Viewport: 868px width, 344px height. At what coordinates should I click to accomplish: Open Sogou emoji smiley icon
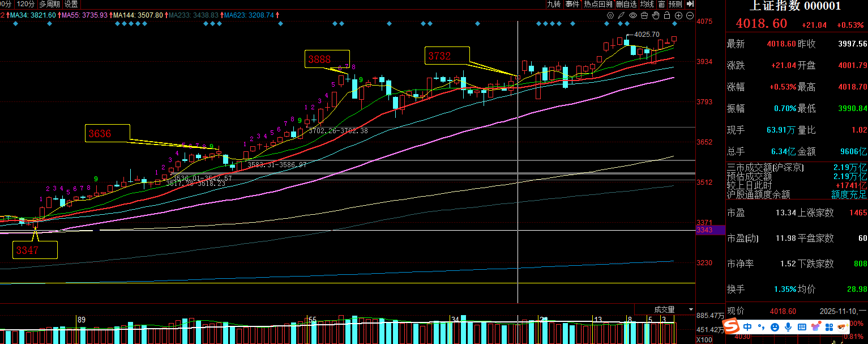pyautogui.click(x=775, y=327)
